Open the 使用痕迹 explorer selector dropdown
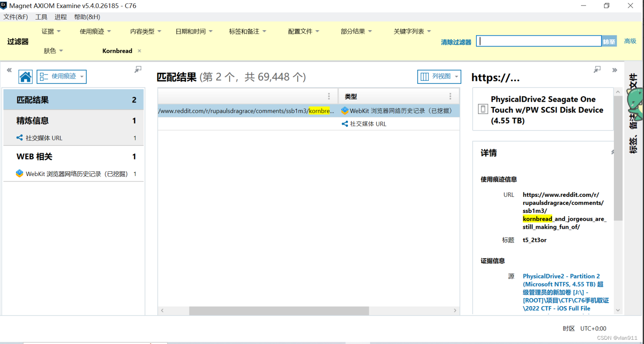This screenshot has width=644, height=344. coord(62,77)
